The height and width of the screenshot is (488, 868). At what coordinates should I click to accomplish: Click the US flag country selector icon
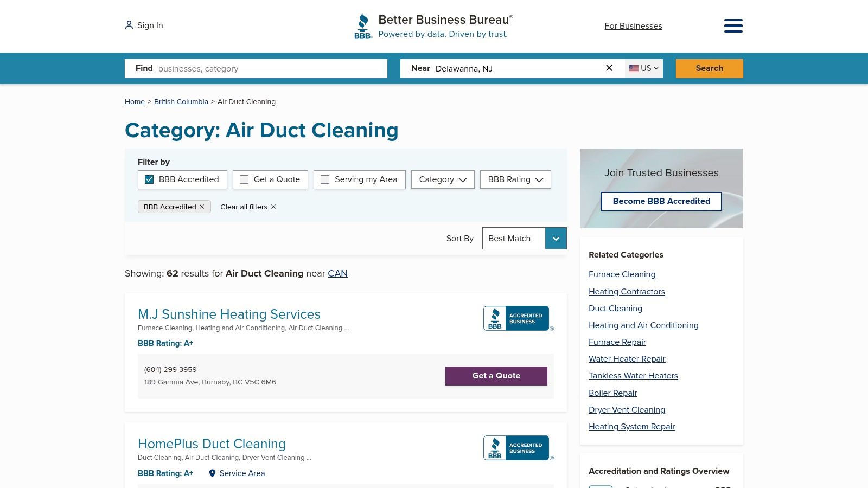(634, 68)
